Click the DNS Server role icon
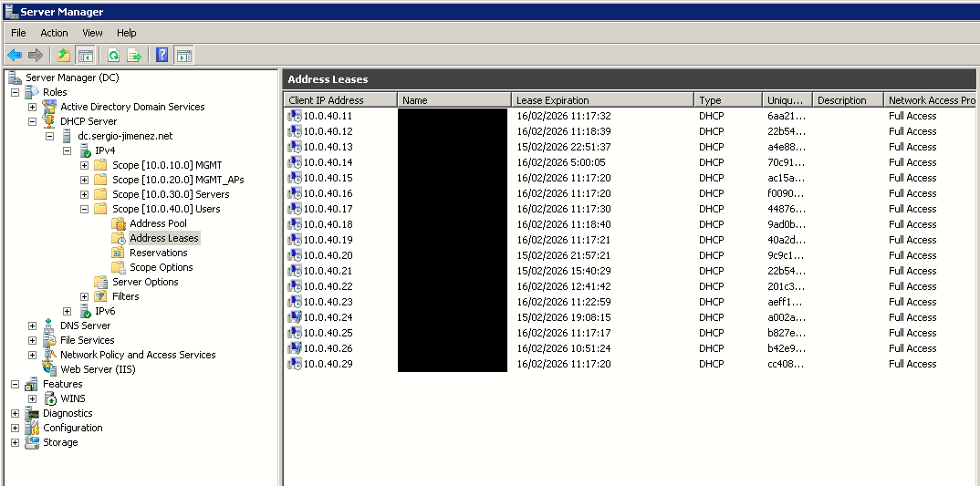 tap(48, 325)
